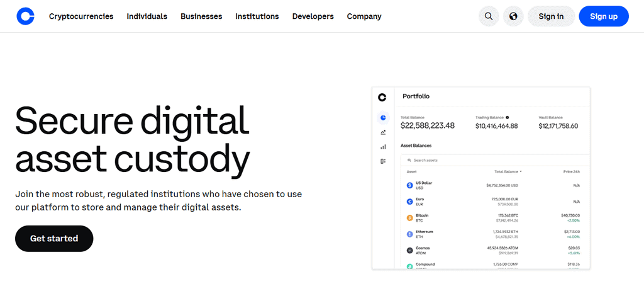Click the Asset Balances heading

click(x=416, y=146)
